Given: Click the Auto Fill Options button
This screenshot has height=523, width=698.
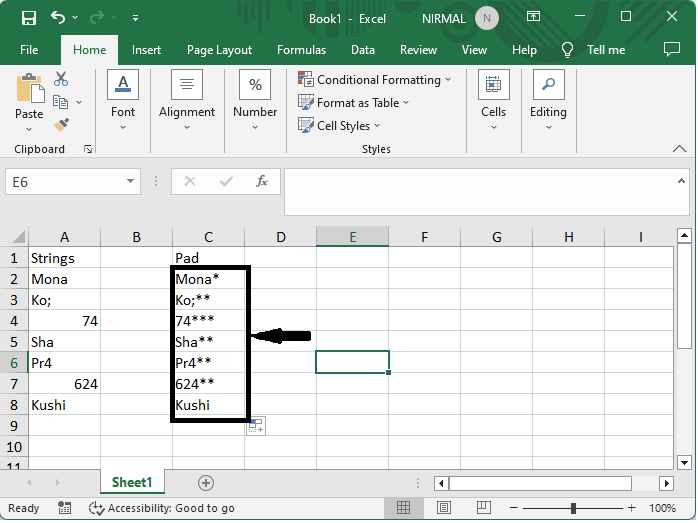Looking at the screenshot, I should coord(256,426).
